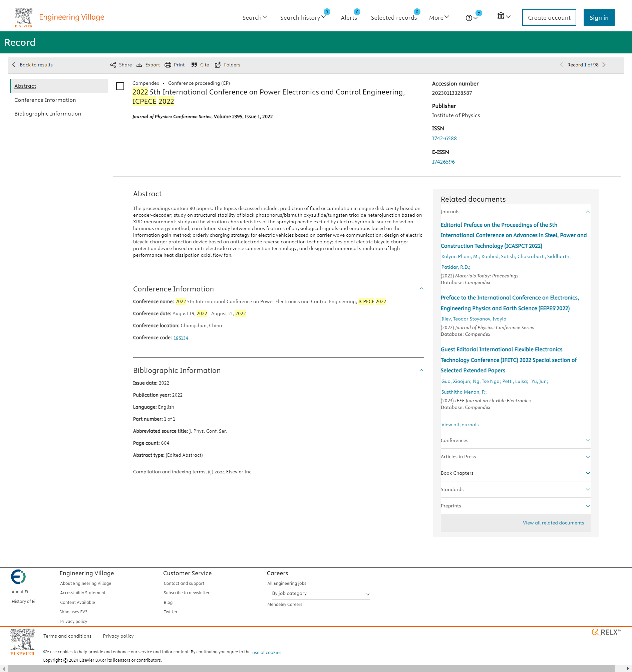632x672 pixels.
Task: Go to previous record arrow
Action: coord(561,64)
